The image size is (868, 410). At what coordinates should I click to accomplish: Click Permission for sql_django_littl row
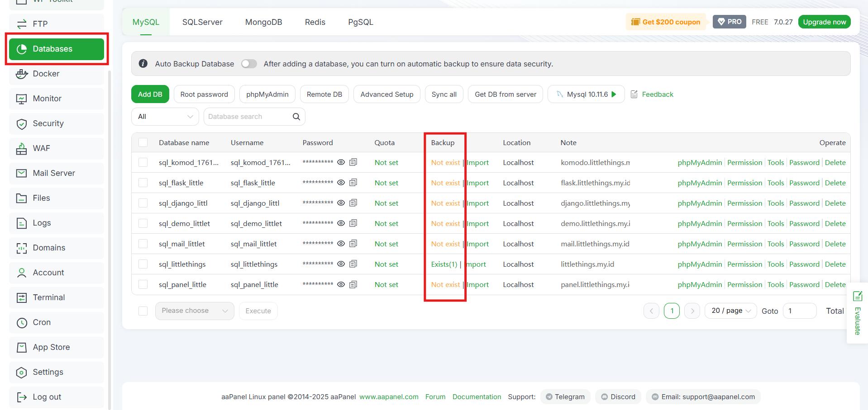(744, 203)
